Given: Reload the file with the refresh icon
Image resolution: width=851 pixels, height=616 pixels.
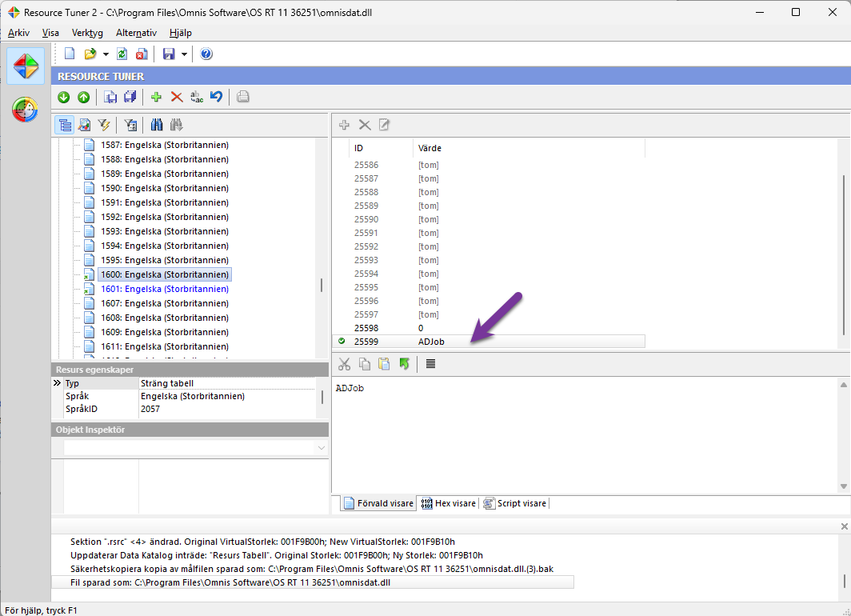Looking at the screenshot, I should [122, 54].
